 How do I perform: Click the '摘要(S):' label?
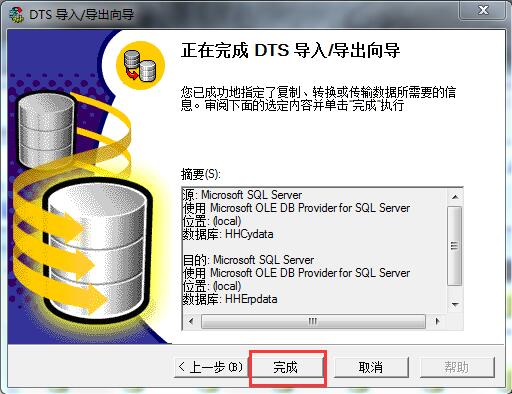pyautogui.click(x=201, y=174)
